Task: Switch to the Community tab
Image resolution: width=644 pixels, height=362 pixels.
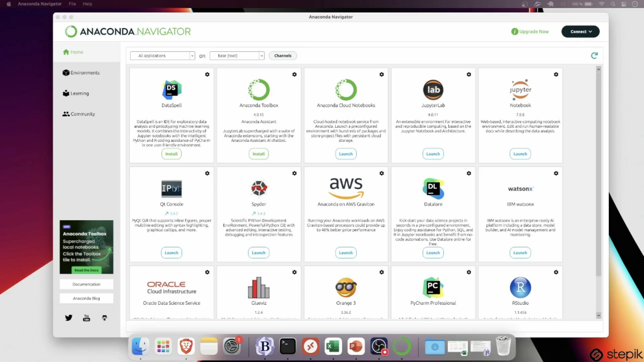Action: 78,114
